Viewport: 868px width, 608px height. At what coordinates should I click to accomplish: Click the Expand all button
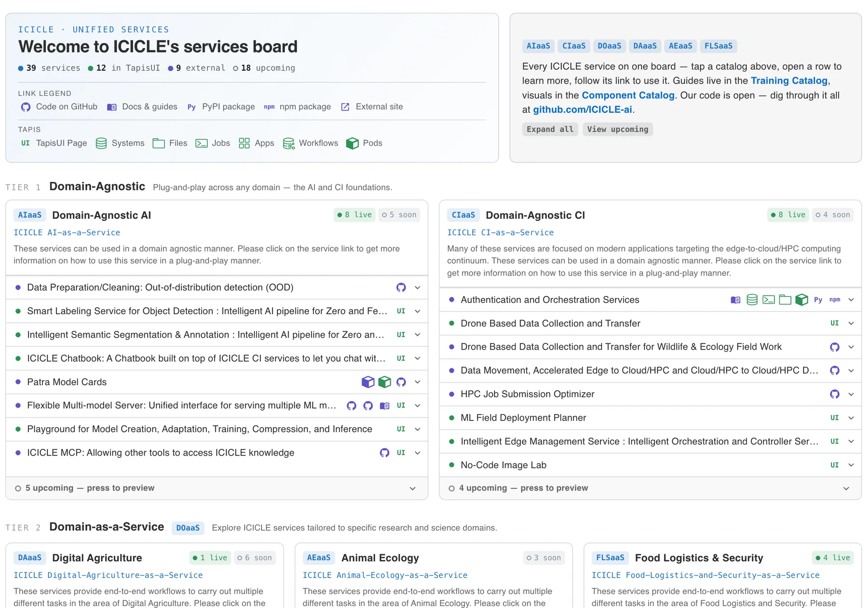550,129
